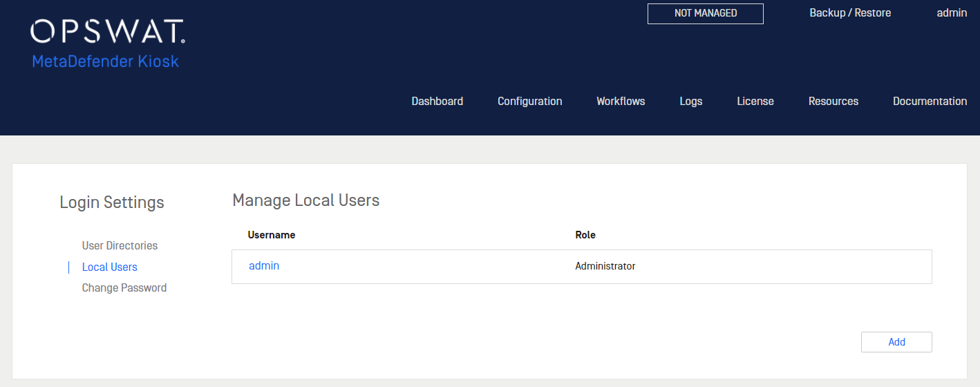This screenshot has width=980, height=387.
Task: Open the Workflows menu
Action: [x=621, y=101]
